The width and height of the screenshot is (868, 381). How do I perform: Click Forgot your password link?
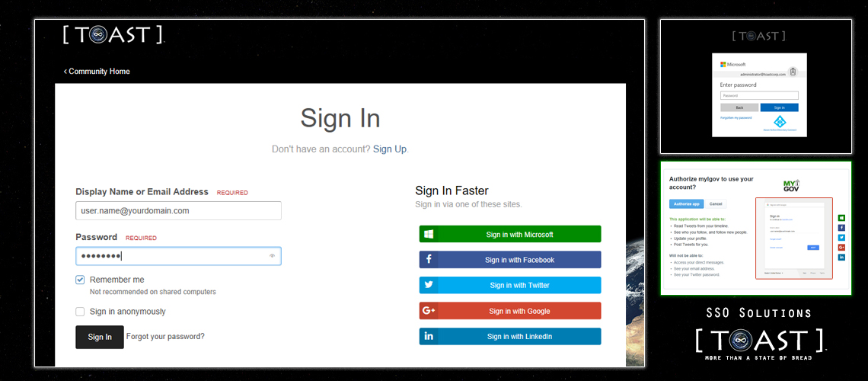coord(165,336)
